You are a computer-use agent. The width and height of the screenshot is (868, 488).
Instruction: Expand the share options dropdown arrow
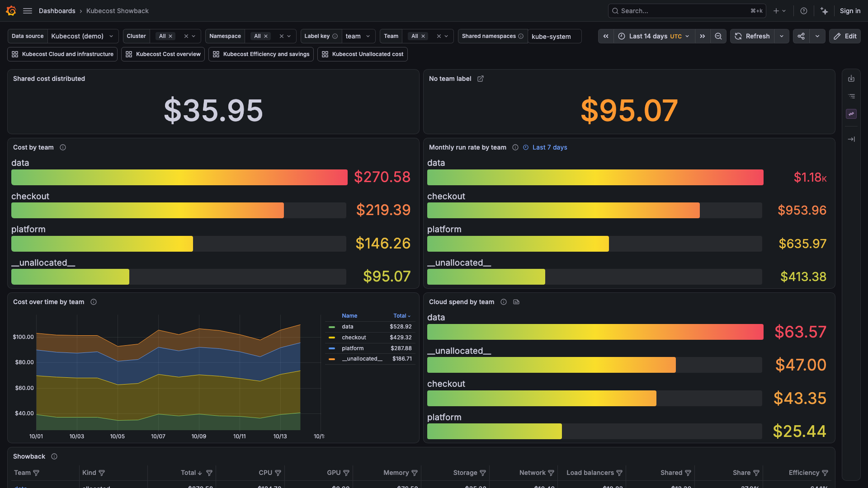click(x=817, y=36)
